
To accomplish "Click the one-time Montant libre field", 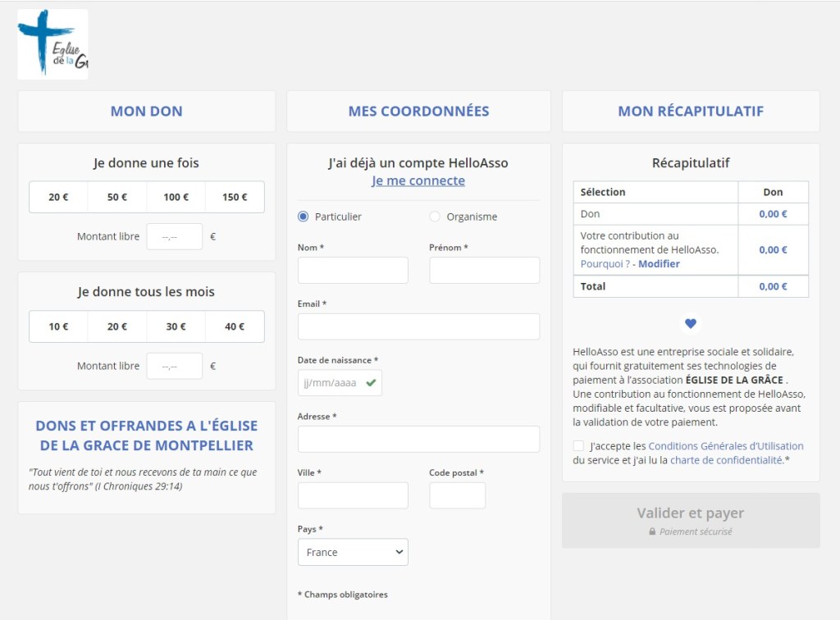I will coord(174,236).
